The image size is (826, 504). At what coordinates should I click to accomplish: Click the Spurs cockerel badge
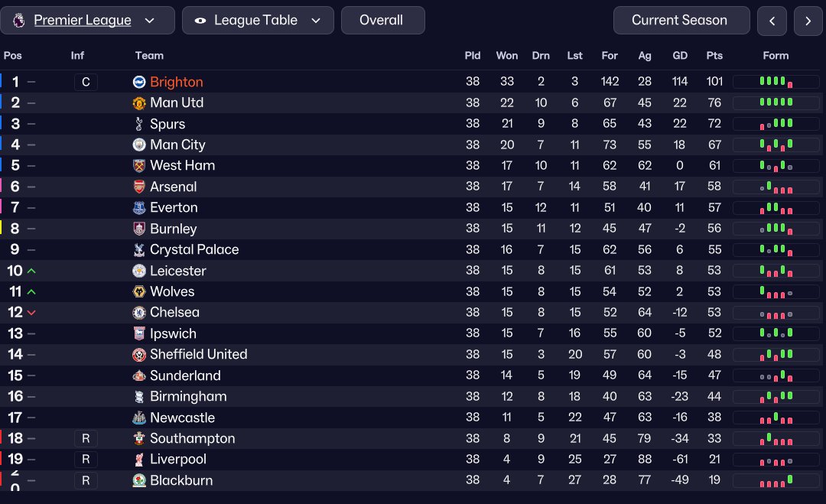[x=139, y=124]
